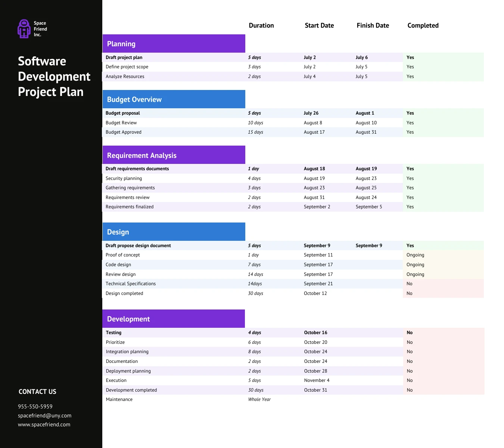Click the Completed column header

pyautogui.click(x=423, y=25)
